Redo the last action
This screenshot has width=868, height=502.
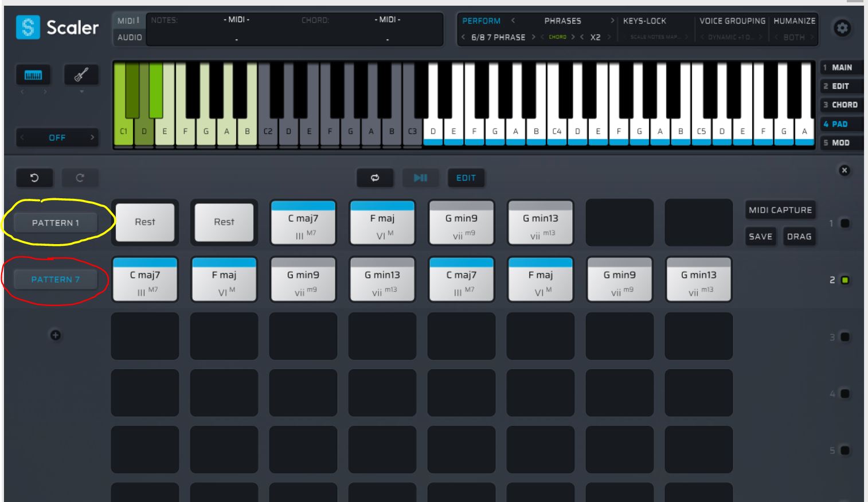[80, 178]
